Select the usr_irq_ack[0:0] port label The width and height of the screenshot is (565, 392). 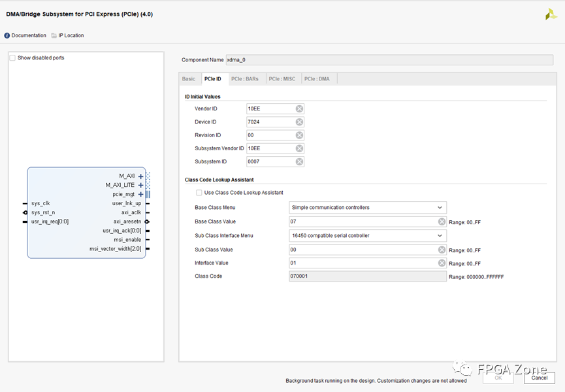121,231
